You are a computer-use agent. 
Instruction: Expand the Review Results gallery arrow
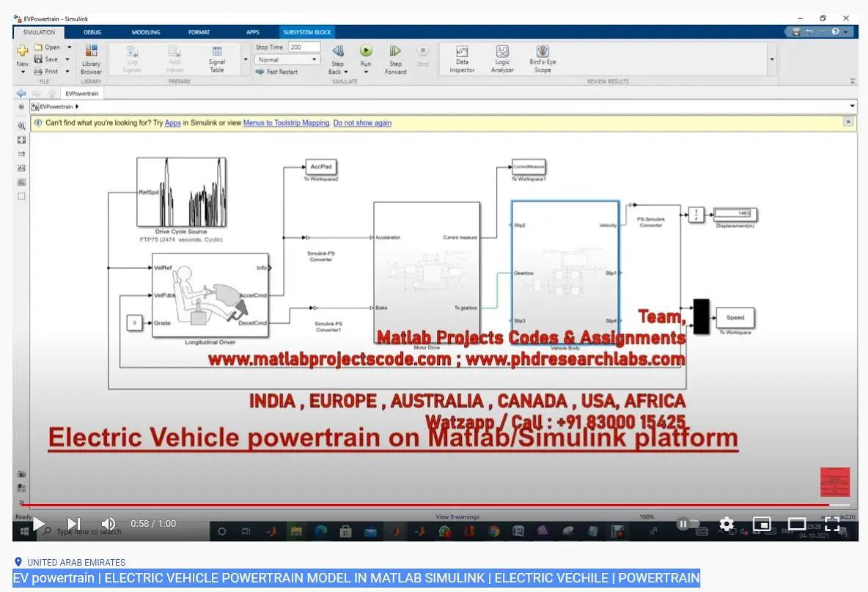tap(772, 59)
